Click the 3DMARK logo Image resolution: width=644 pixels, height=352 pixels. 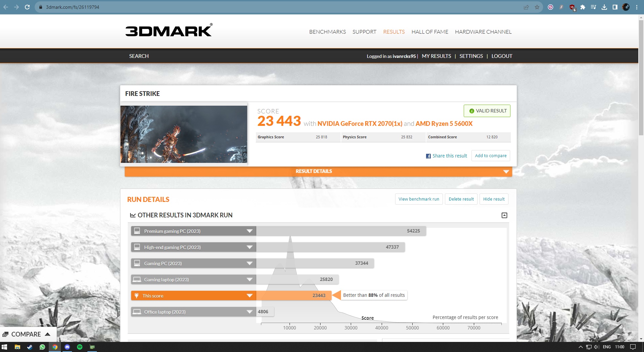click(x=169, y=30)
